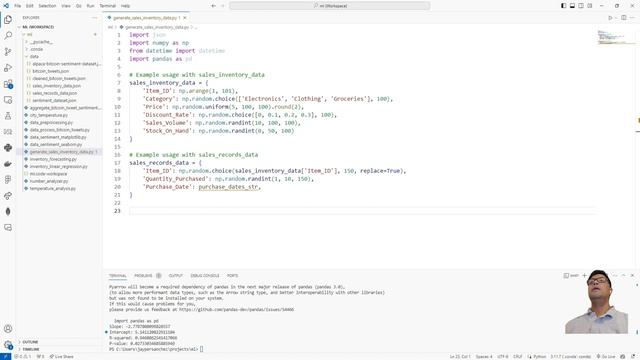
Task: Open the Manage gear icon
Action: (x=8, y=345)
